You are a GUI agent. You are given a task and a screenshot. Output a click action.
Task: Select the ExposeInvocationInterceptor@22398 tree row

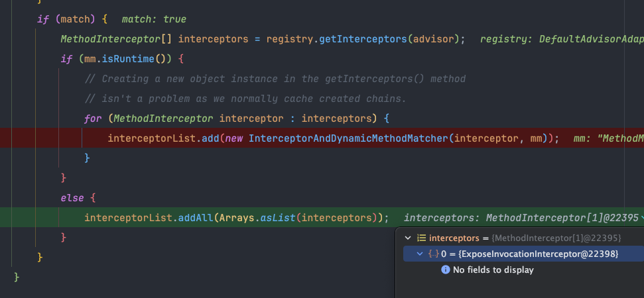tap(524, 254)
